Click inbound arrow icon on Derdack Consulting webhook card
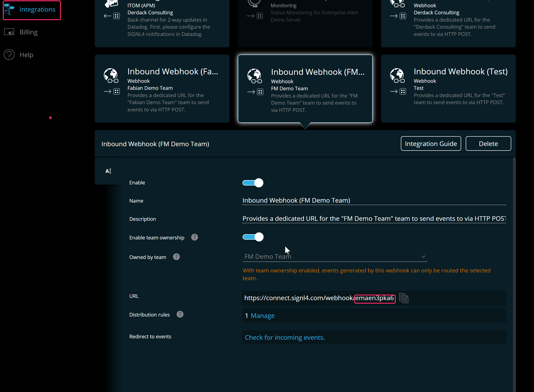 coord(398,16)
